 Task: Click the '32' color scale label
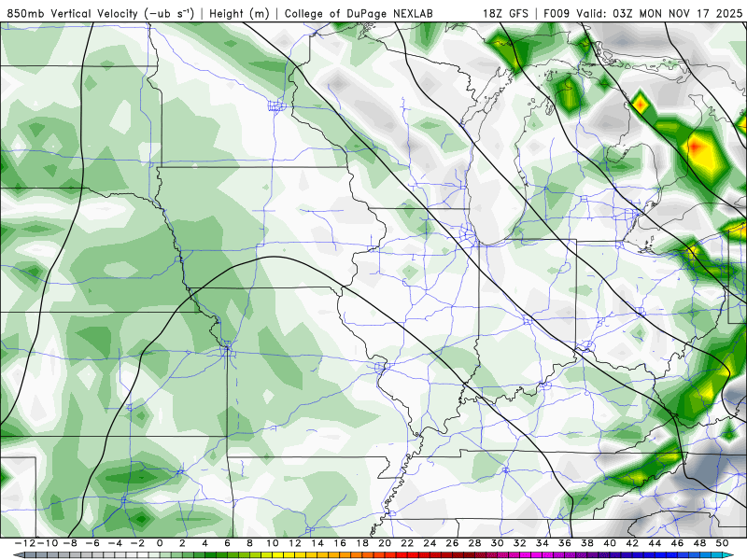[x=520, y=543]
